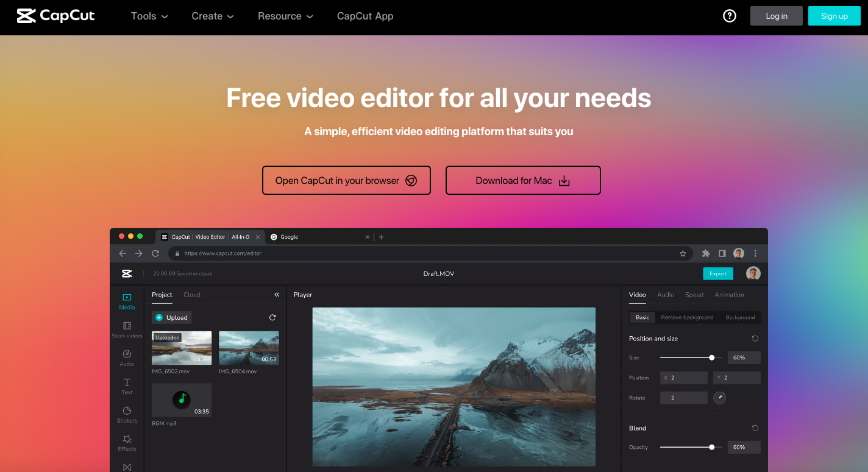Click the CapCut logo in header
Viewport: 868px width, 472px height.
[x=56, y=16]
